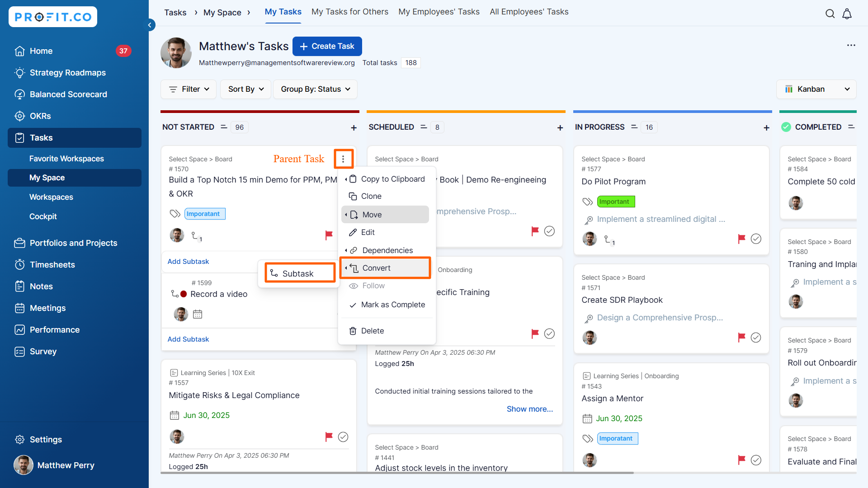Click the Home icon in sidebar
The width and height of the screenshot is (868, 488).
pyautogui.click(x=19, y=51)
